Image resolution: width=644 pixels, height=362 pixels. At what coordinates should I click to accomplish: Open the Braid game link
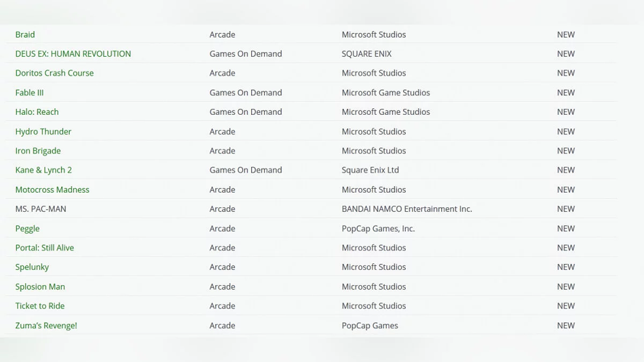25,34
